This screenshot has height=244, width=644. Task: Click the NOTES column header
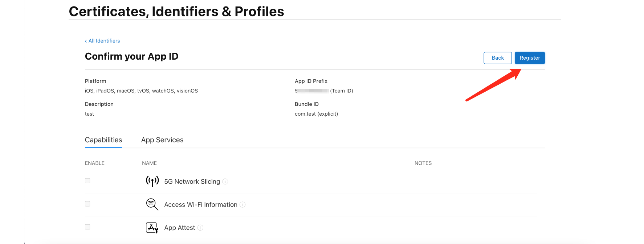[423, 163]
